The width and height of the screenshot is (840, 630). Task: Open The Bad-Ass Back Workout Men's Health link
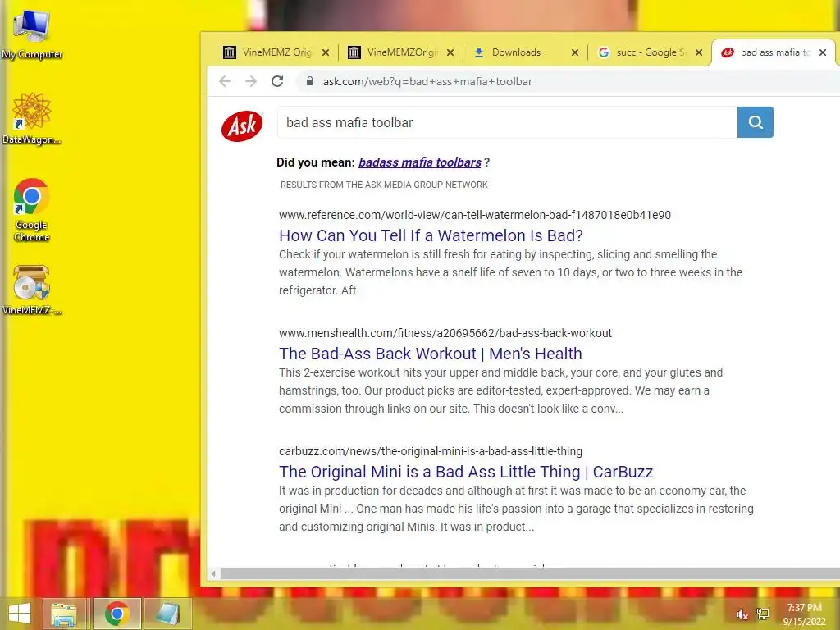tap(430, 354)
